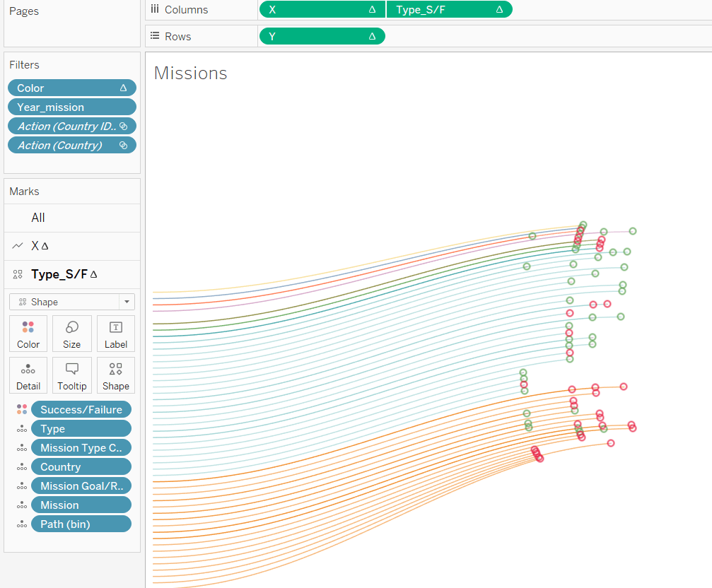Viewport: 712px width, 588px height.
Task: Select the Mission Goal/R.. detail pill
Action: (x=81, y=486)
